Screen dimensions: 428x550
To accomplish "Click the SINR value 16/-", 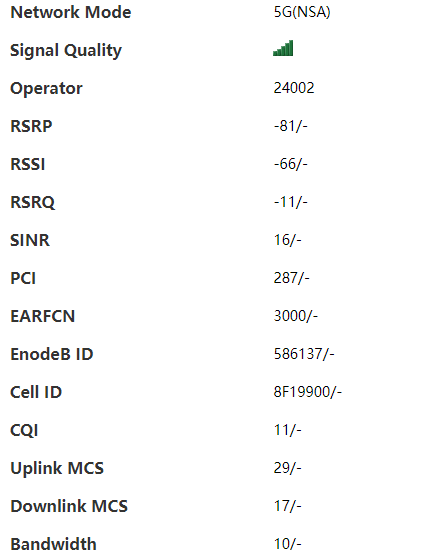I will click(287, 240).
